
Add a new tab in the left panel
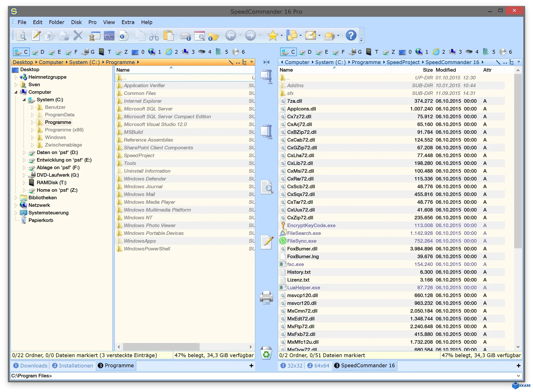click(251, 366)
